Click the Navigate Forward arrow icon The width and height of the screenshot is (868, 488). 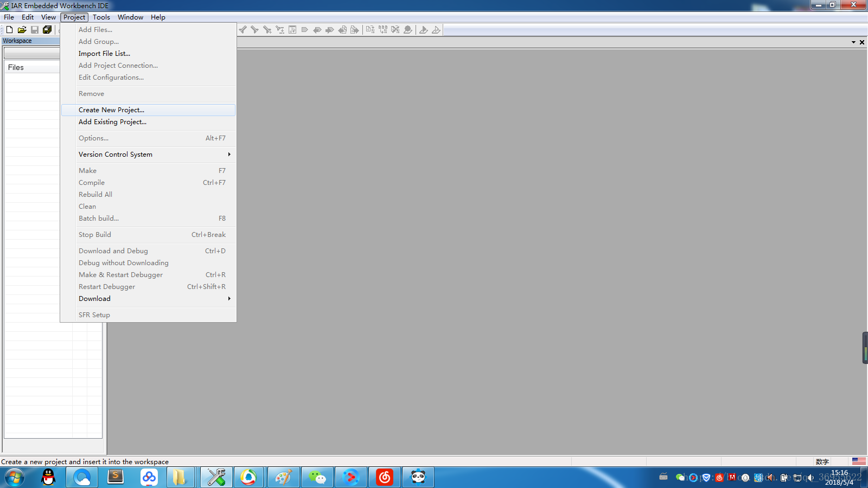[x=354, y=30]
